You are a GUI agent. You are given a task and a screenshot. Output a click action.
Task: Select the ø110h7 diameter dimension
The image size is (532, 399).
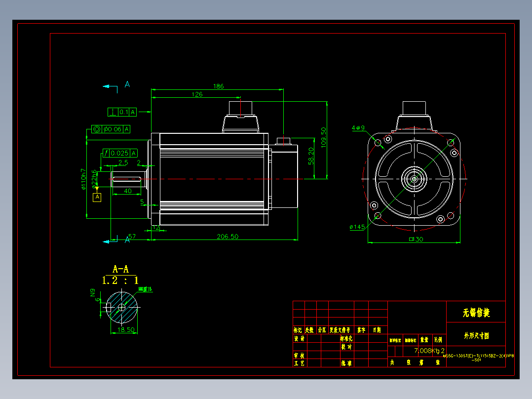coord(83,179)
